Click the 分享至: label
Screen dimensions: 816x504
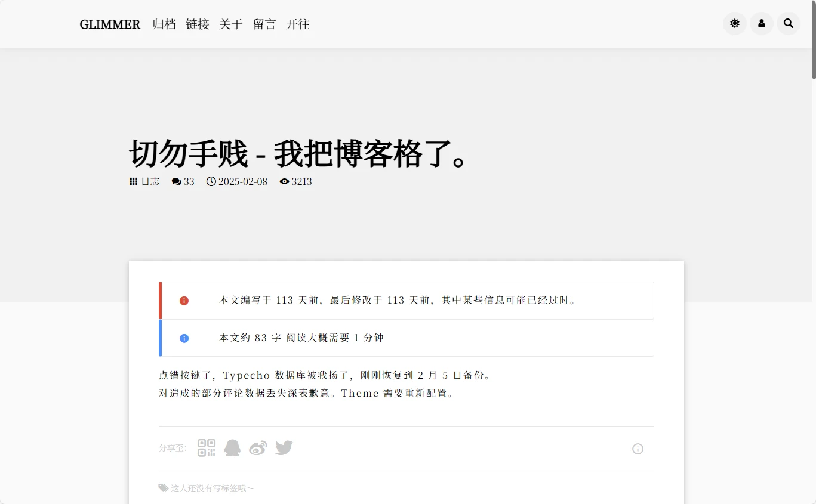click(173, 448)
